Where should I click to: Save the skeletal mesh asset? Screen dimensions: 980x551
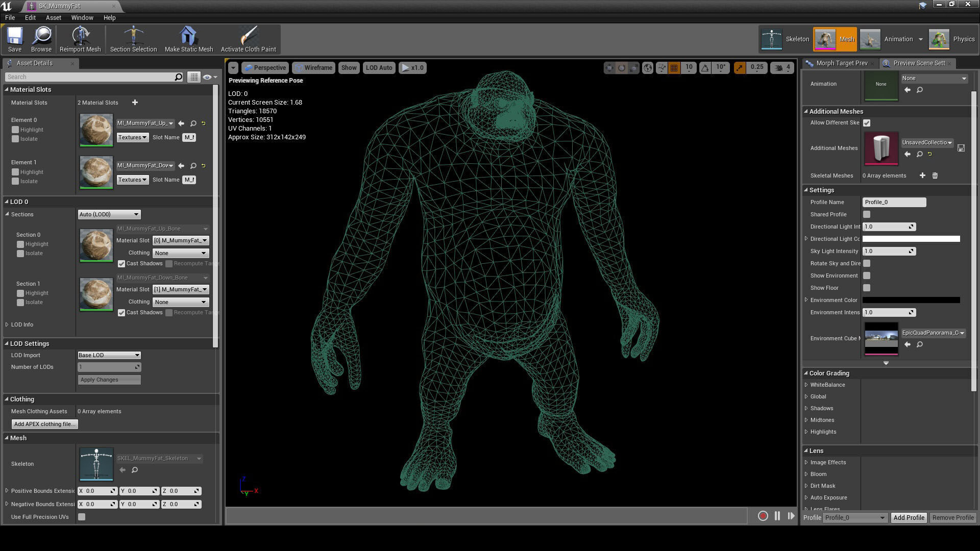pyautogui.click(x=15, y=39)
